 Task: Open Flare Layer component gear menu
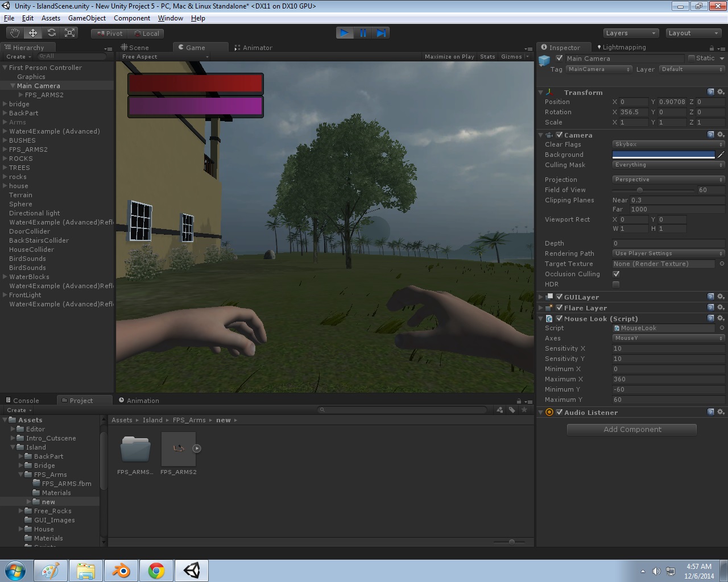click(721, 307)
